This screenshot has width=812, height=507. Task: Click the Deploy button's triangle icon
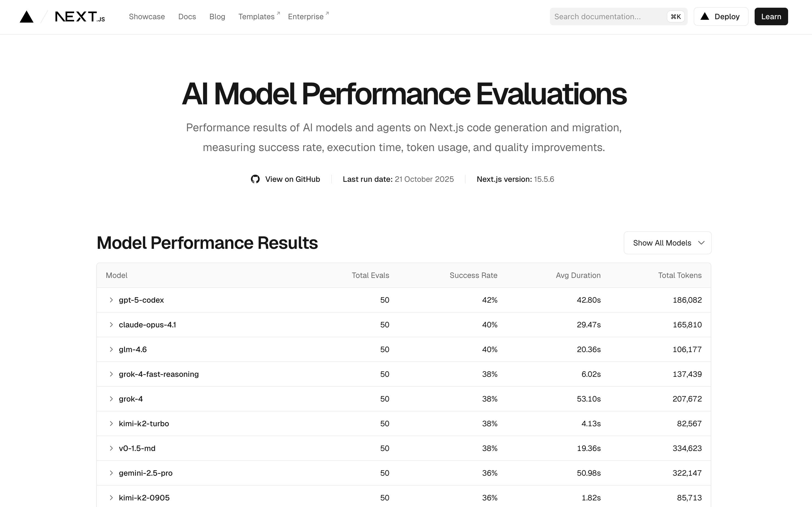(704, 16)
